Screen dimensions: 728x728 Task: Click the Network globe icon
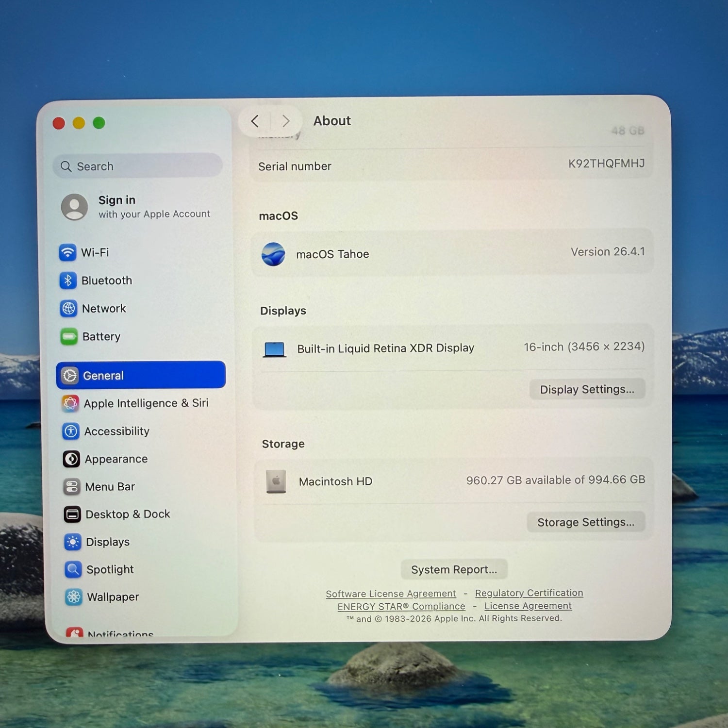(x=68, y=309)
